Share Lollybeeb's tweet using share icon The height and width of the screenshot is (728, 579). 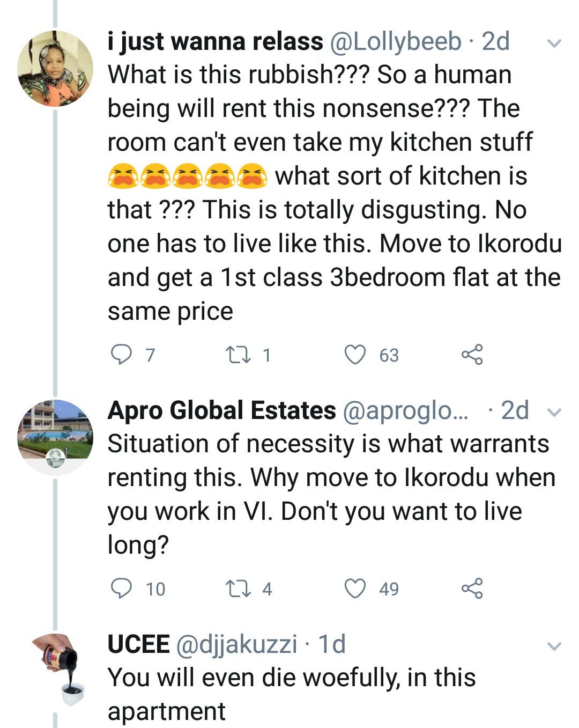472,355
